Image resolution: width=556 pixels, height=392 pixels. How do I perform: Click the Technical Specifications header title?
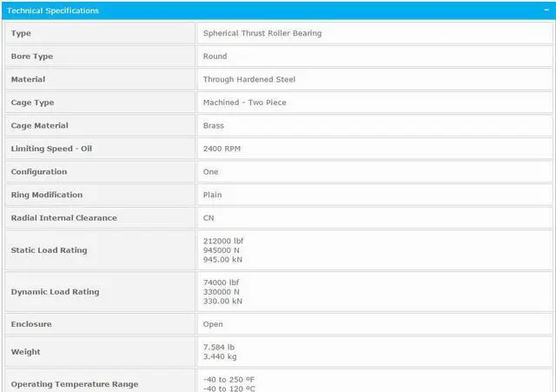[x=54, y=10]
